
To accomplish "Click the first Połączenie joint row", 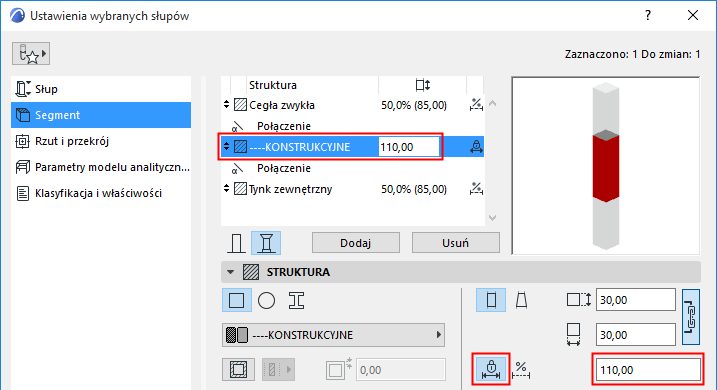I will coord(352,126).
